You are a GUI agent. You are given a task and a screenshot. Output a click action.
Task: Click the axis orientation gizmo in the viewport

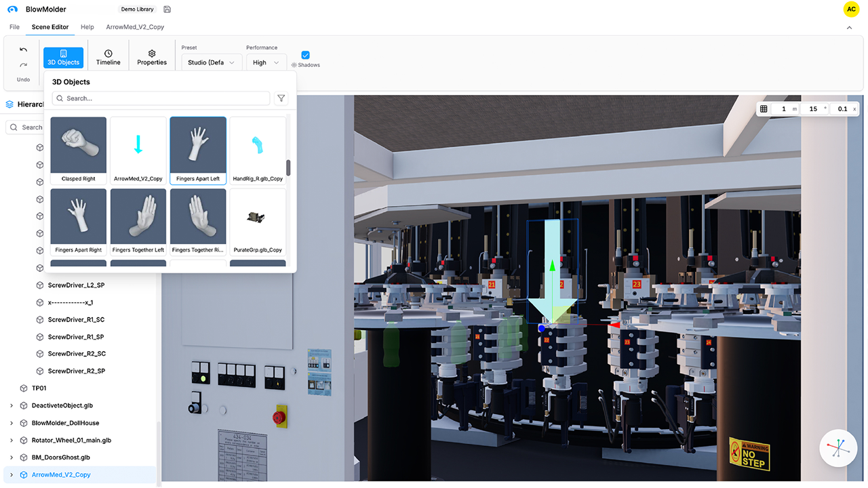[839, 449]
